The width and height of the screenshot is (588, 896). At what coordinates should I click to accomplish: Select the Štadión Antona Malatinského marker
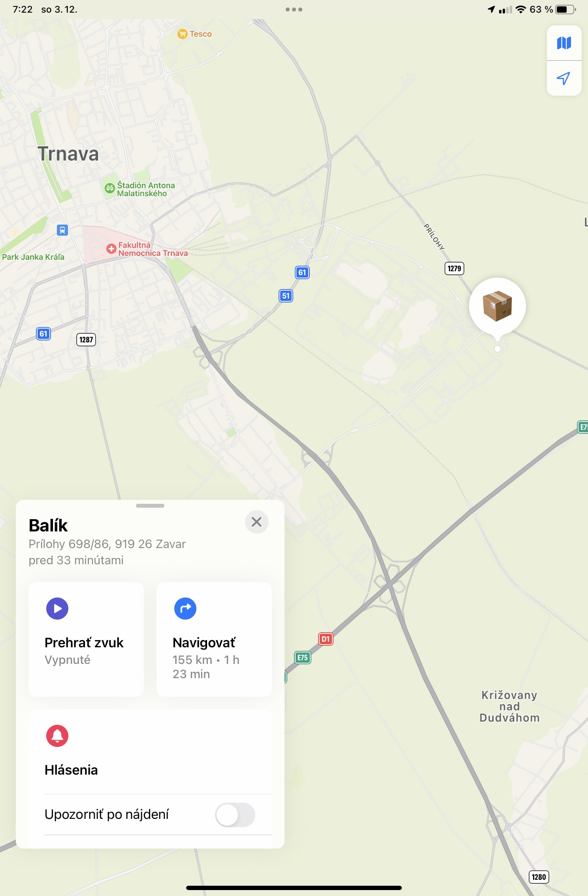pyautogui.click(x=109, y=188)
